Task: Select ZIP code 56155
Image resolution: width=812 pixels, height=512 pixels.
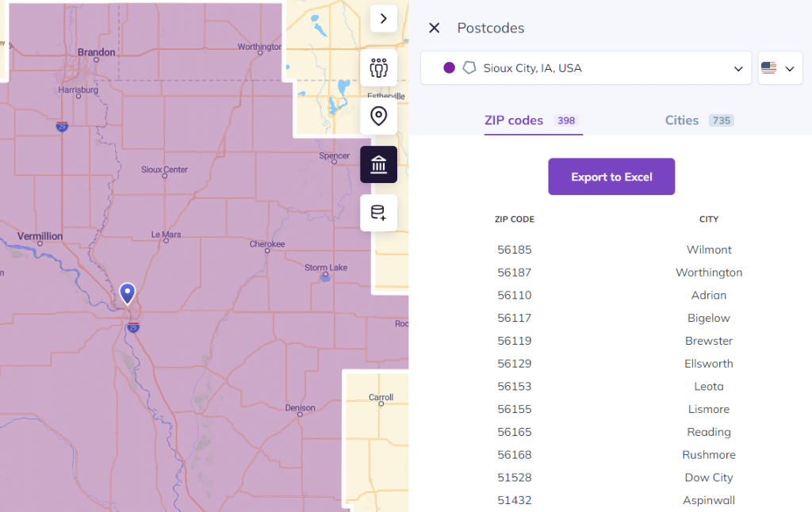Action: [x=514, y=409]
